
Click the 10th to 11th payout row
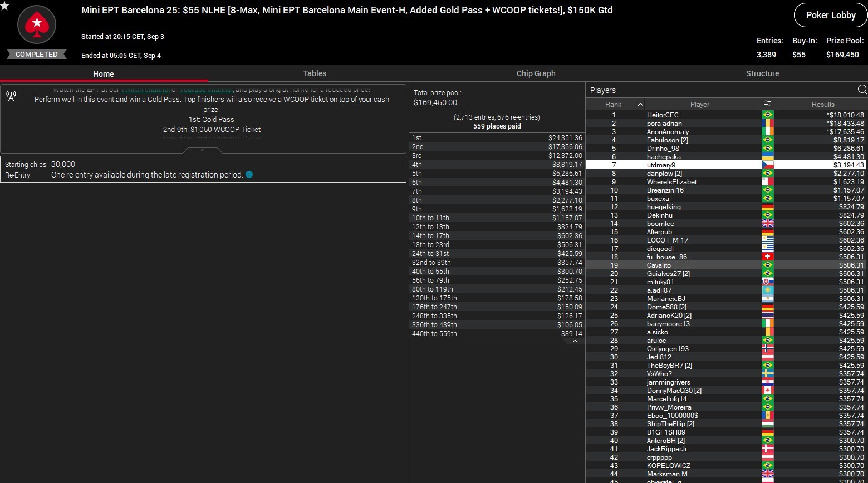pyautogui.click(x=497, y=218)
